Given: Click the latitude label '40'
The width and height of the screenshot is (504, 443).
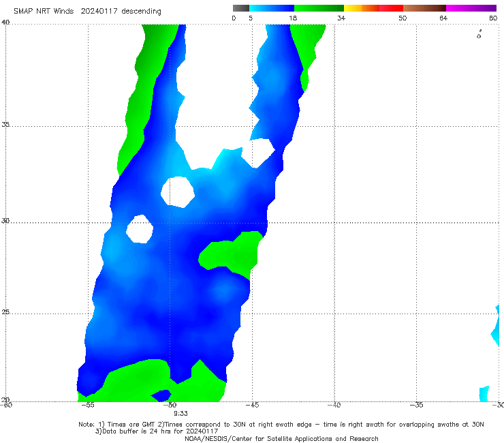Looking at the screenshot, I should [x=5, y=22].
